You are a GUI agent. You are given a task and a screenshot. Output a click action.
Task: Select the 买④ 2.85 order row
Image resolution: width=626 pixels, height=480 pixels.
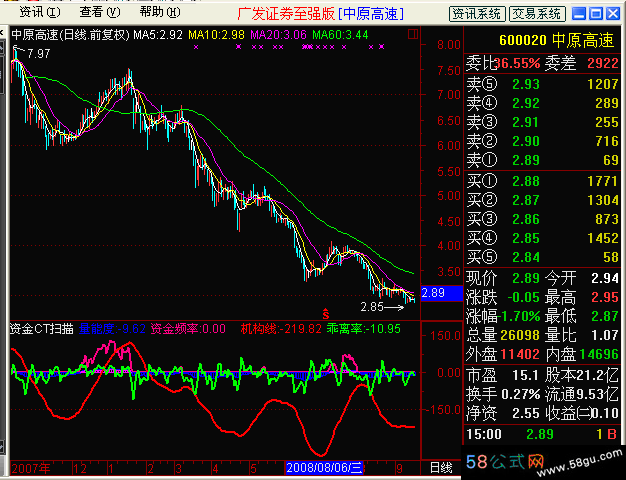click(x=542, y=238)
